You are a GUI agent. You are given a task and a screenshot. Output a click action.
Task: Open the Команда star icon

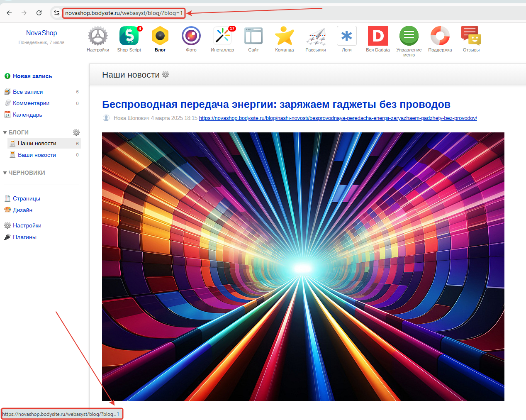click(285, 36)
